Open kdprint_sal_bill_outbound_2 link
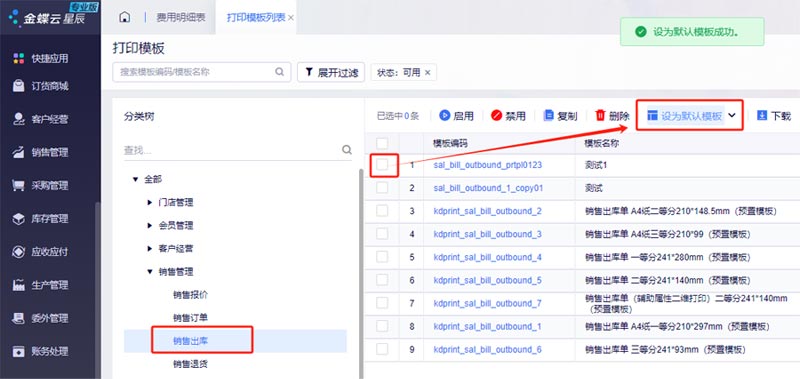 pos(488,211)
